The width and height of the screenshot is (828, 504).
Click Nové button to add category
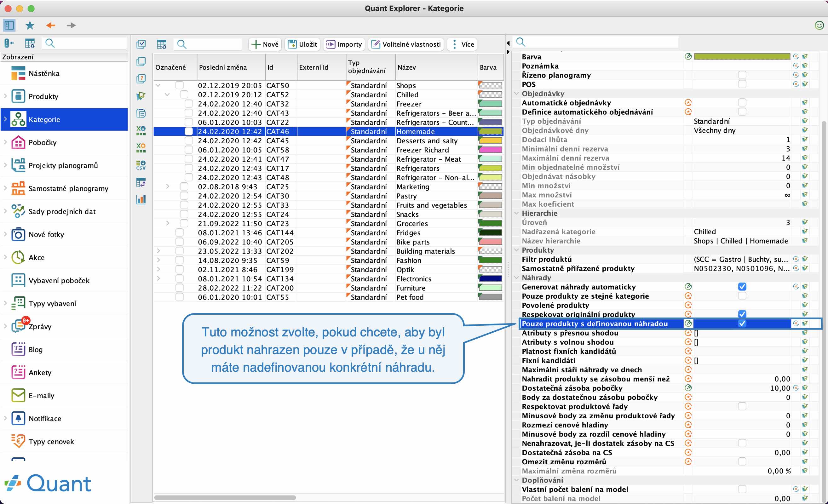(265, 44)
